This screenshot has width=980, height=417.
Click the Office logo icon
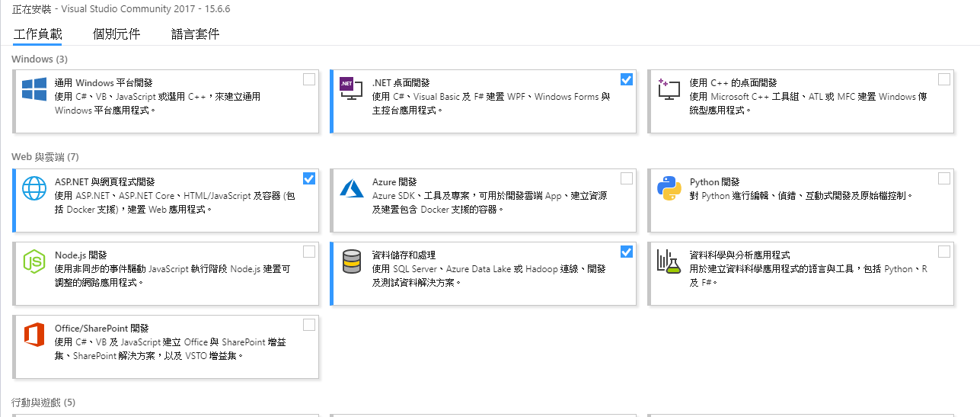click(34, 335)
